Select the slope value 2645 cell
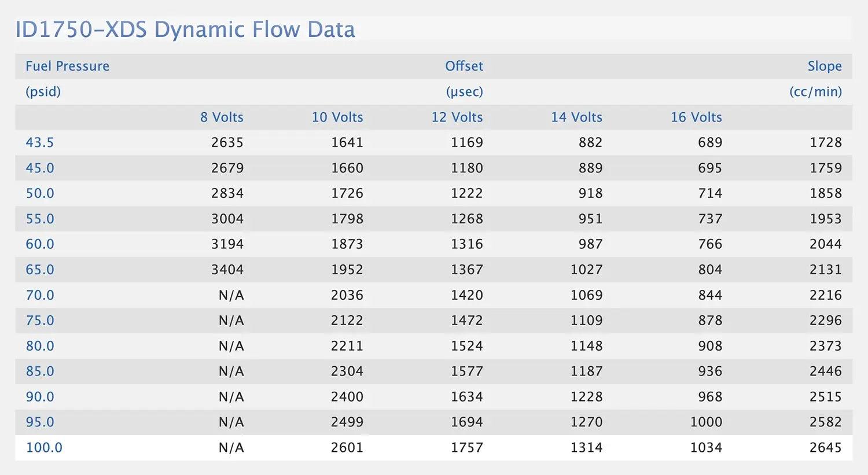Image resolution: width=868 pixels, height=475 pixels. [x=825, y=447]
